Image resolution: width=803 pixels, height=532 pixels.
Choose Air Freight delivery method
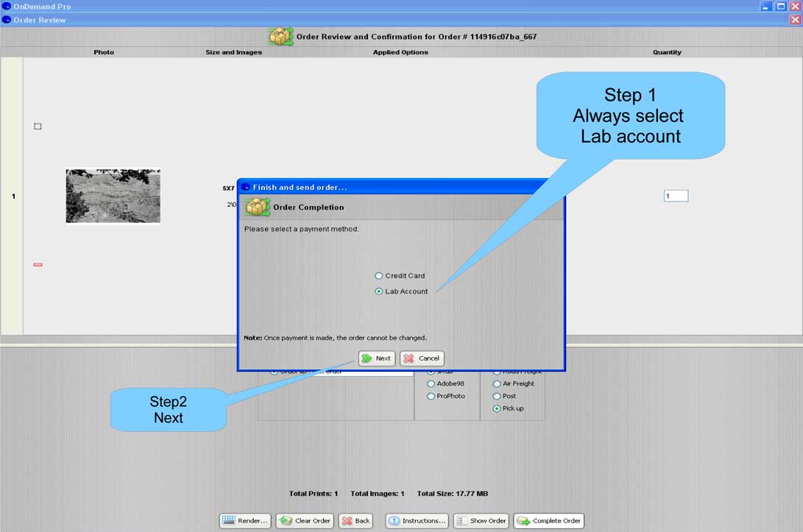pos(497,383)
